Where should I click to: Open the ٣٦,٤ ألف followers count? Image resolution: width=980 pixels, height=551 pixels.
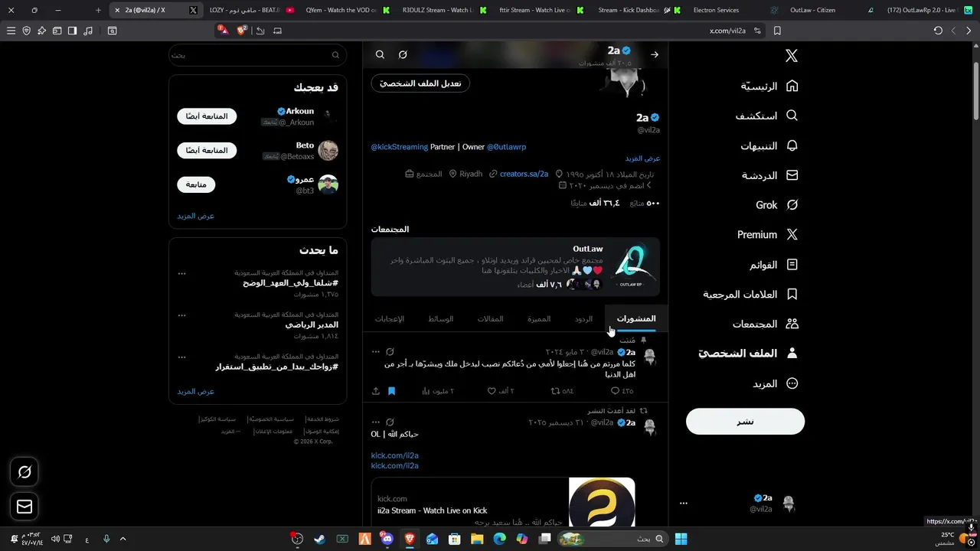click(x=595, y=204)
